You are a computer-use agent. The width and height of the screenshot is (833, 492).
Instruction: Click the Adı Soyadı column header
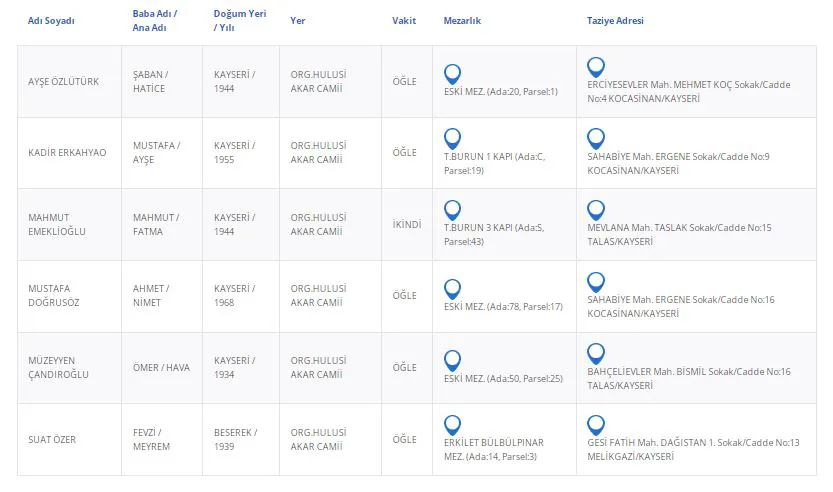[x=51, y=21]
